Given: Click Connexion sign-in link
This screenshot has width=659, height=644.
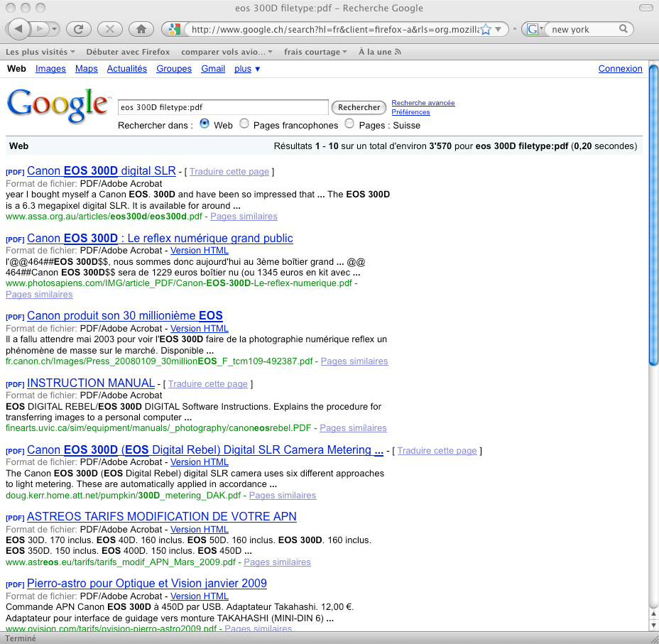Looking at the screenshot, I should 621,68.
